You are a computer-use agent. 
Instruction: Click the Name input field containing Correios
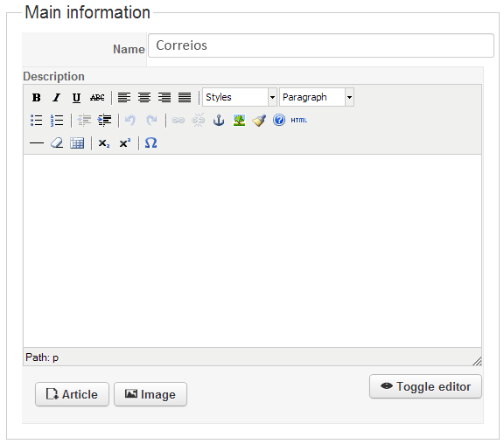(321, 45)
